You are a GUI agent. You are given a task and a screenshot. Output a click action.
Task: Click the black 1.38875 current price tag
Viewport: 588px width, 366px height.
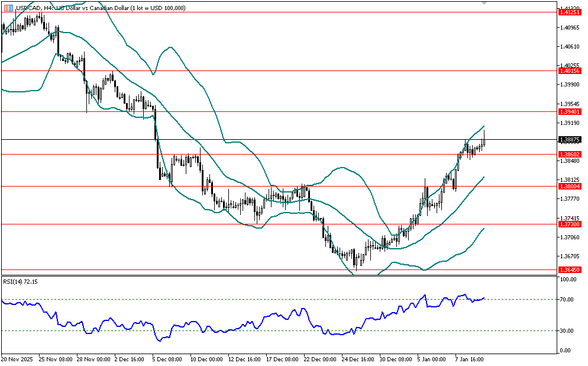[571, 140]
